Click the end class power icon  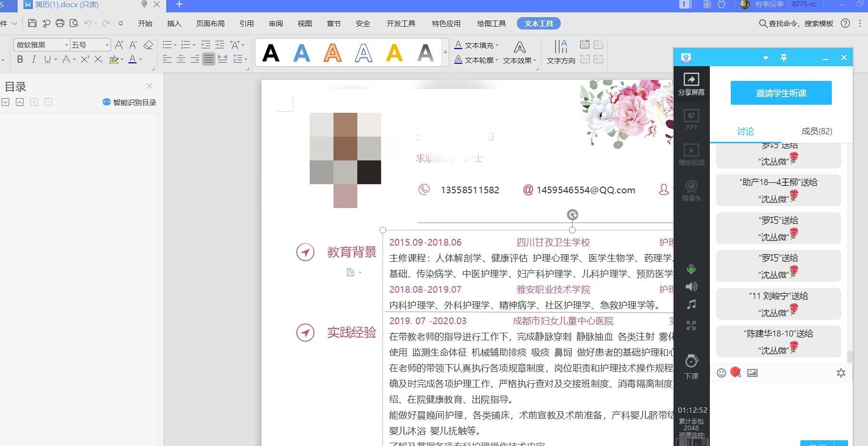(x=691, y=362)
